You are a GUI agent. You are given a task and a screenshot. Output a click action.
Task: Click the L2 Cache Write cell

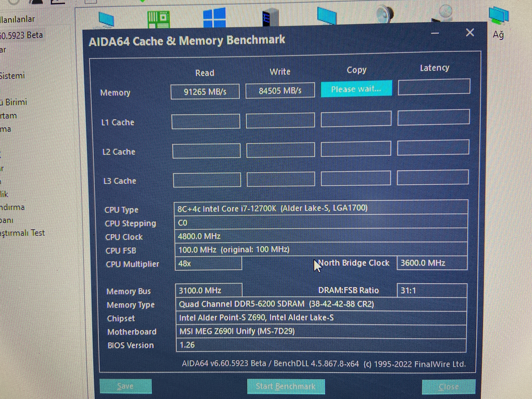point(280,150)
